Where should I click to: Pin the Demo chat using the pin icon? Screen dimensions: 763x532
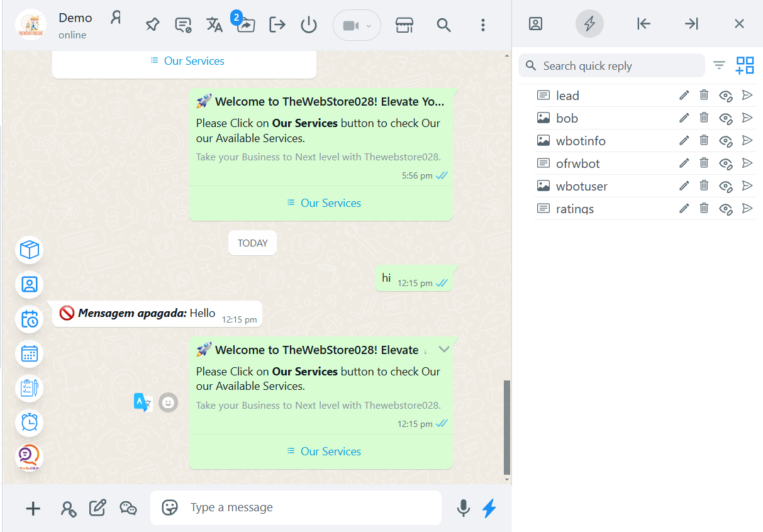(x=152, y=24)
